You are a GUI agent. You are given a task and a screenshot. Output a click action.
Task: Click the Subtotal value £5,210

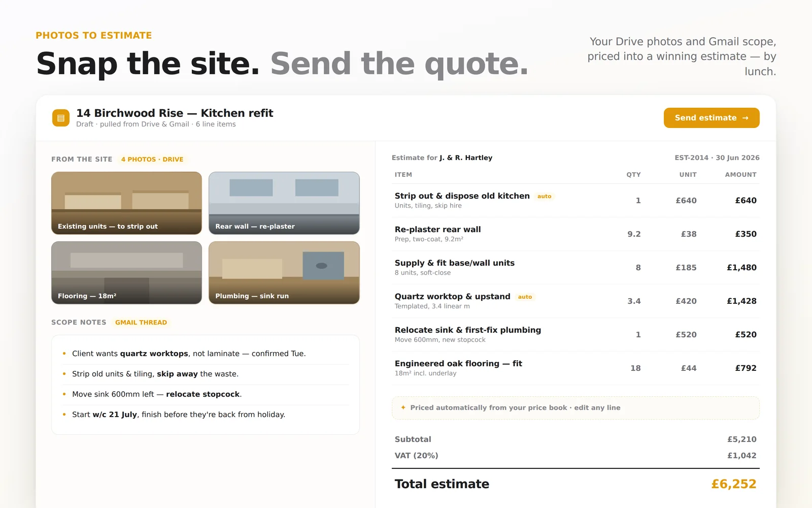point(742,439)
